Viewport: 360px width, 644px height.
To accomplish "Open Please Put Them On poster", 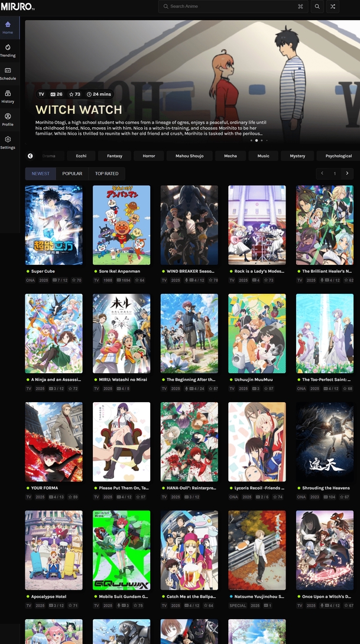I will pyautogui.click(x=122, y=442).
